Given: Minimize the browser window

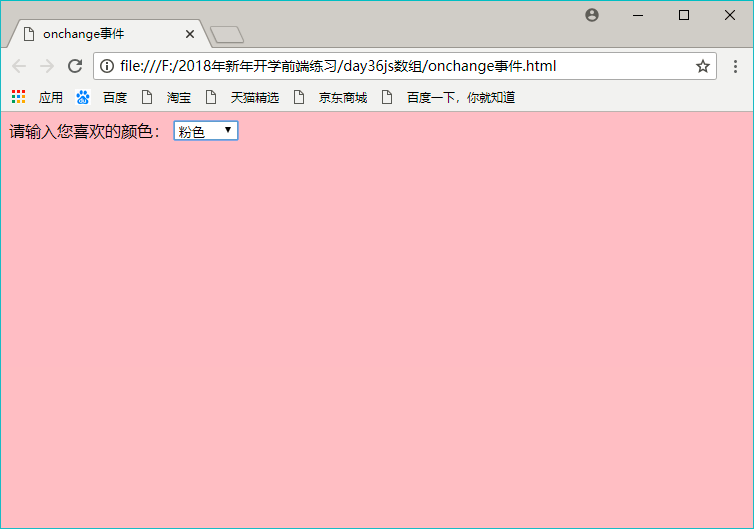Looking at the screenshot, I should pyautogui.click(x=637, y=15).
